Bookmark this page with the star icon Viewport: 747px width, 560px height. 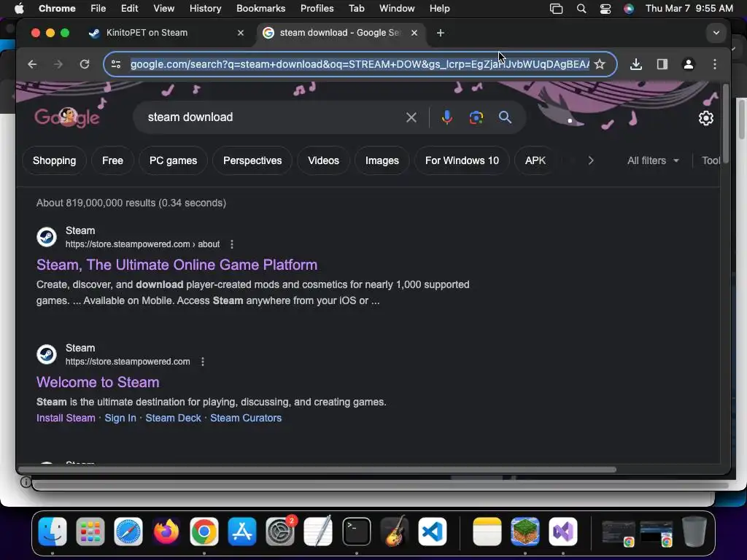click(x=600, y=64)
